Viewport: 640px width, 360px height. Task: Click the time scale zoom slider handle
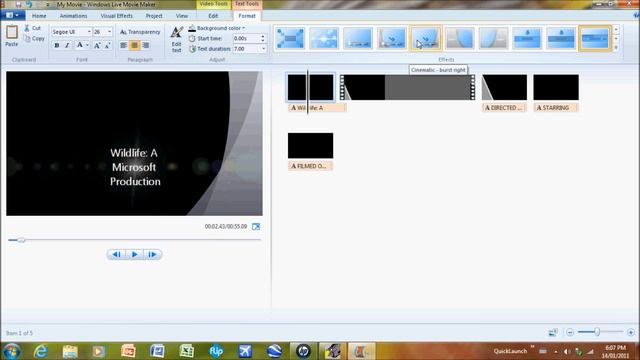click(x=597, y=332)
